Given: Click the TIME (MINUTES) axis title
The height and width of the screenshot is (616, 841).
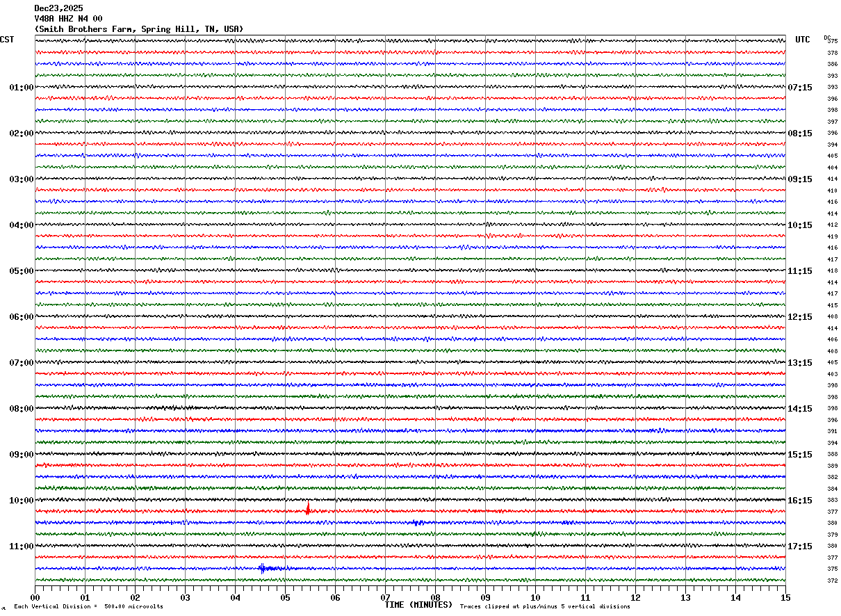Looking at the screenshot, I should 418,605.
